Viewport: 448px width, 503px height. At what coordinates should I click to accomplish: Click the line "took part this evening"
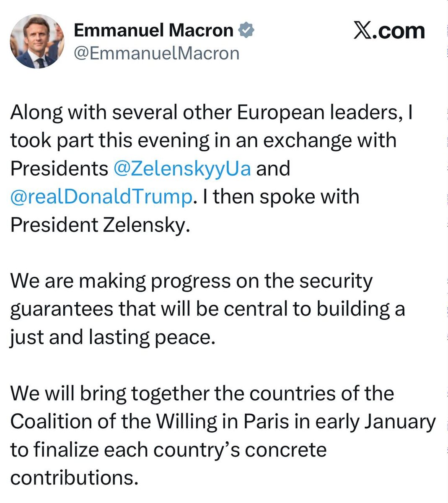[x=203, y=141]
